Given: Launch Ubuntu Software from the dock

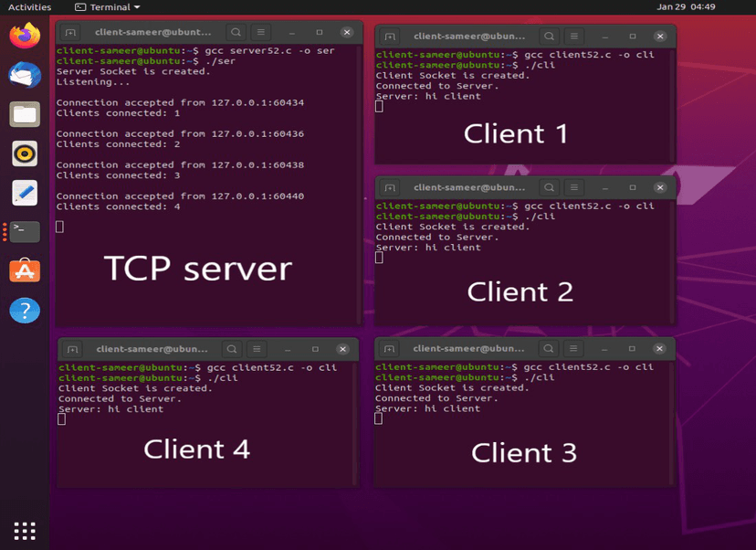Looking at the screenshot, I should pyautogui.click(x=23, y=270).
